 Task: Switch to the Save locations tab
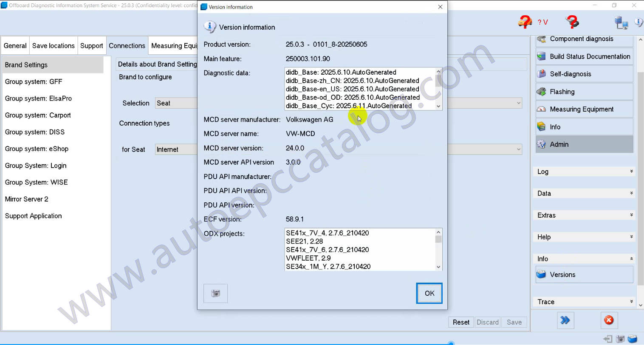click(53, 46)
